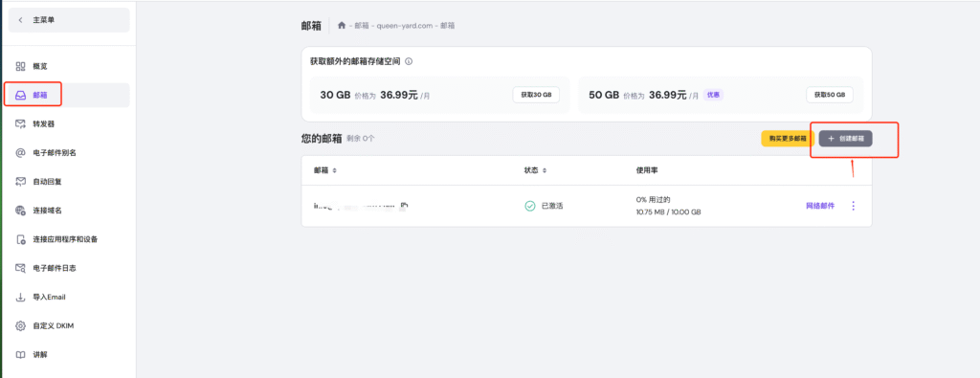Click the 自动回复 envelope icon
The image size is (980, 378).
point(21,182)
